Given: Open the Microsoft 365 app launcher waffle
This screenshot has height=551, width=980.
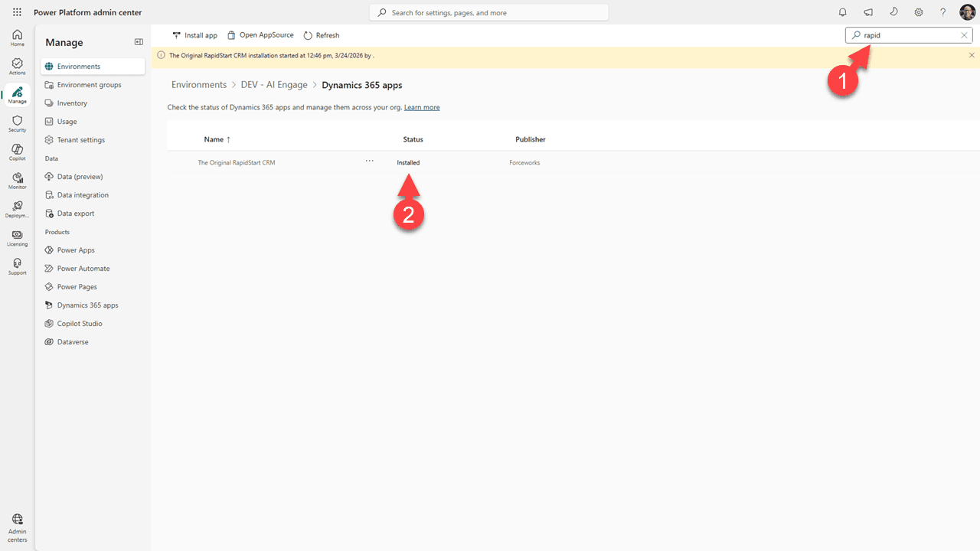Looking at the screenshot, I should [x=17, y=11].
